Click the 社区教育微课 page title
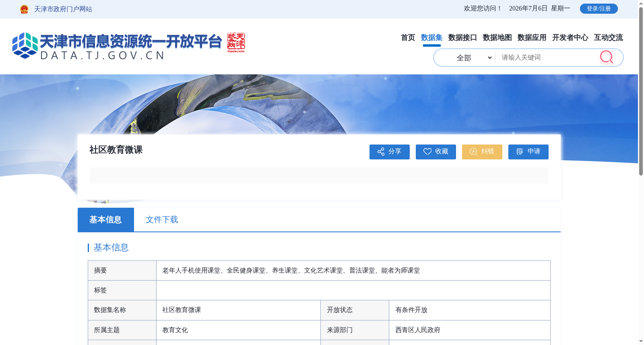This screenshot has width=644, height=345. 116,150
